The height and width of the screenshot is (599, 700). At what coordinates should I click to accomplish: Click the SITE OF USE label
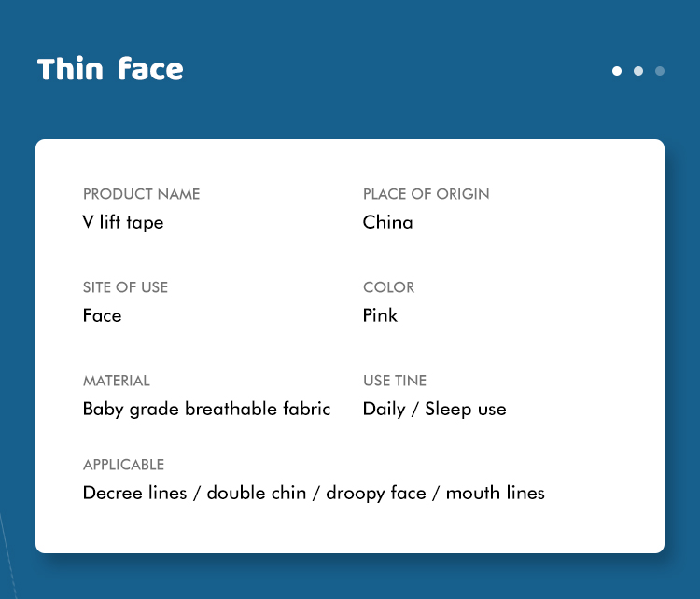125,287
